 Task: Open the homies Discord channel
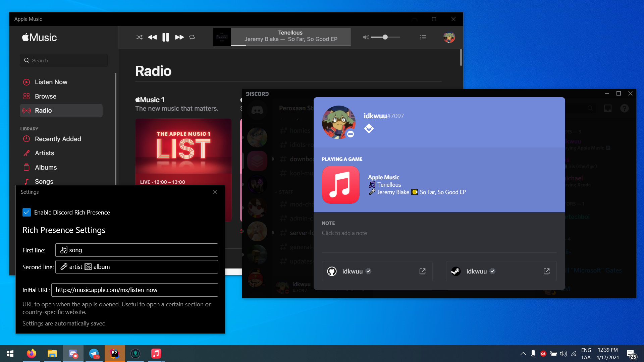click(296, 131)
